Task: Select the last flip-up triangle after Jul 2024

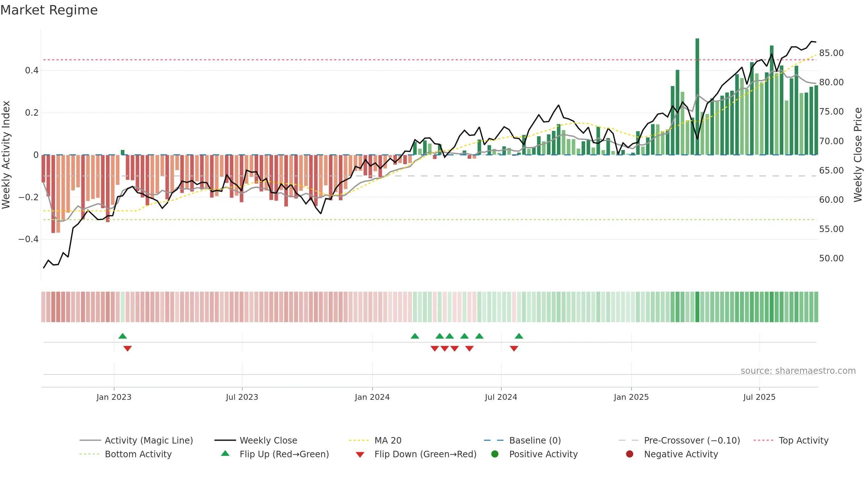Action: pos(519,336)
